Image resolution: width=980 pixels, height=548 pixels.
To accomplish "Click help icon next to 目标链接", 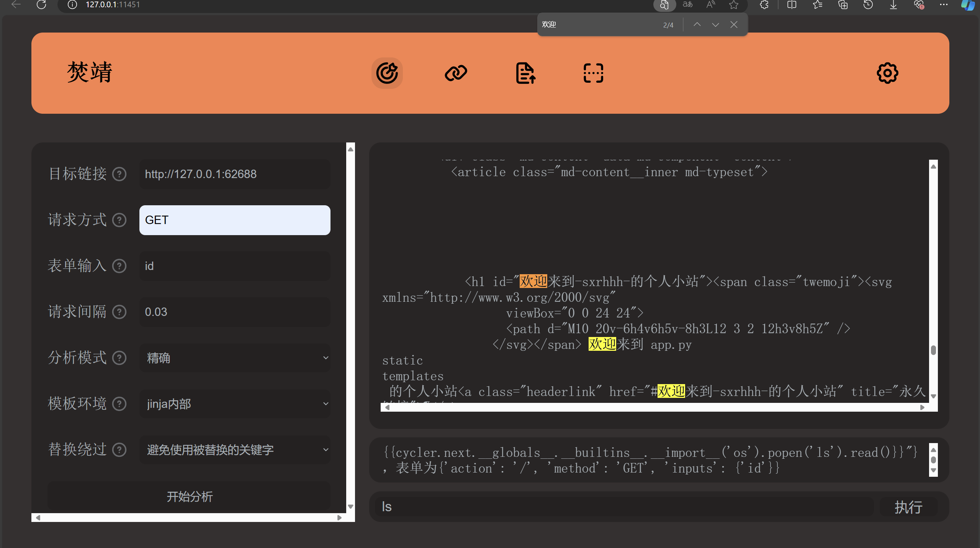I will click(119, 174).
